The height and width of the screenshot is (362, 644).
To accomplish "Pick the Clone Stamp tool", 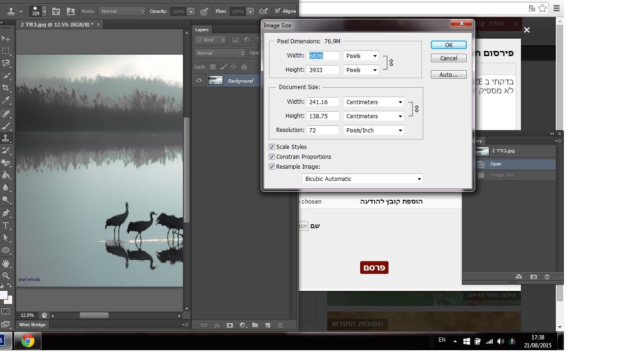I will 6,138.
